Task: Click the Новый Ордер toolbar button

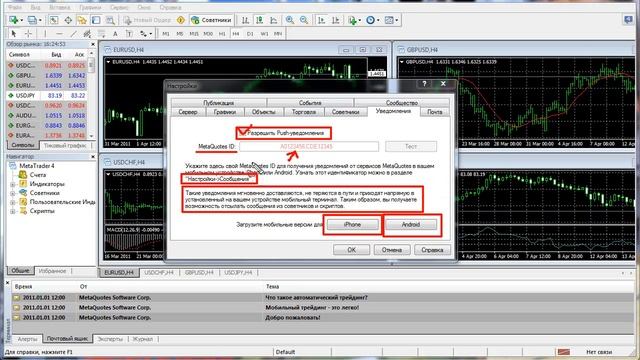Action: (147, 20)
